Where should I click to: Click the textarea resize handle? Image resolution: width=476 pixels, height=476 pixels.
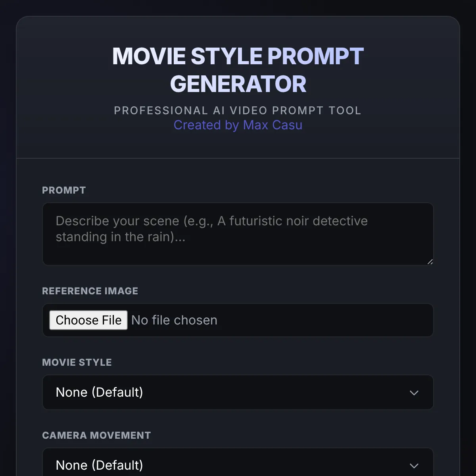[430, 261]
